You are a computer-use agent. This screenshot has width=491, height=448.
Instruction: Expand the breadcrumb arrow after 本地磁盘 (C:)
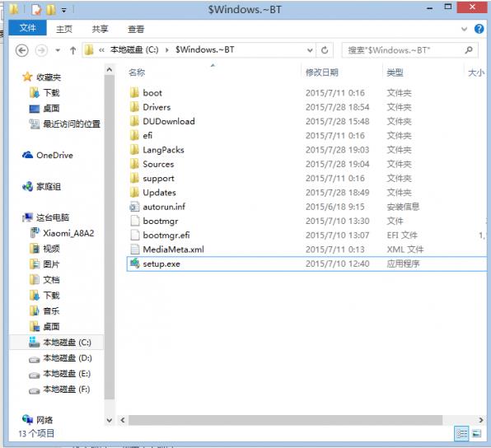pyautogui.click(x=167, y=50)
